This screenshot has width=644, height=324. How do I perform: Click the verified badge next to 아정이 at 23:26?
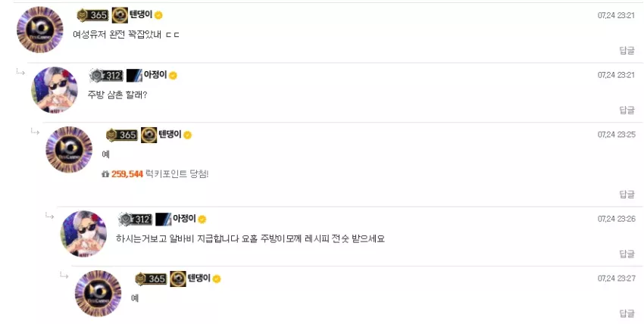point(202,220)
